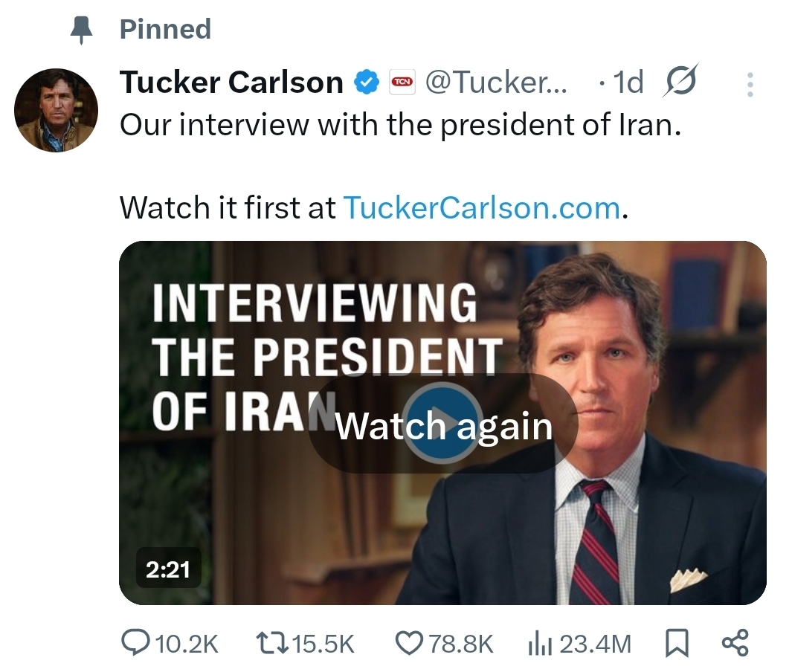
Task: Click the red TCN affiliation badge
Action: [402, 82]
